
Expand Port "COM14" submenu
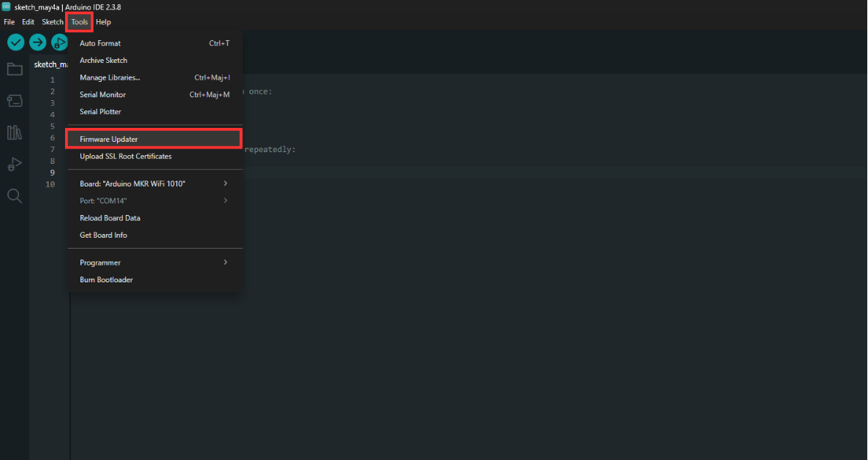tap(155, 201)
